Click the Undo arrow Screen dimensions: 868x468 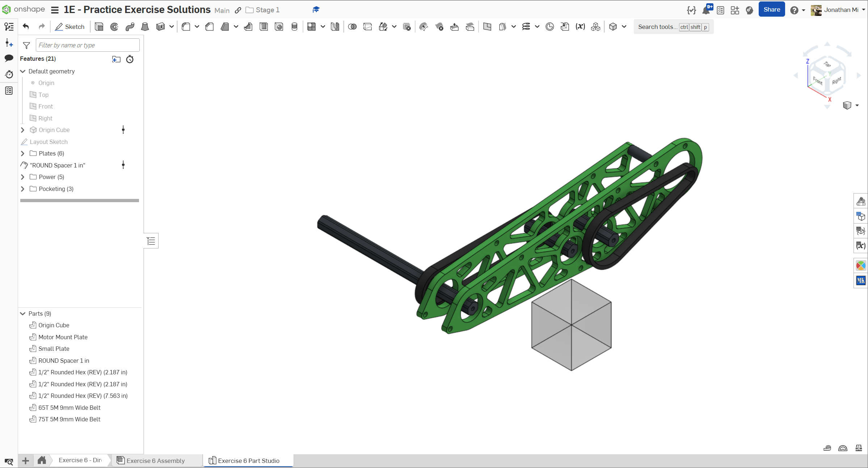pos(26,26)
